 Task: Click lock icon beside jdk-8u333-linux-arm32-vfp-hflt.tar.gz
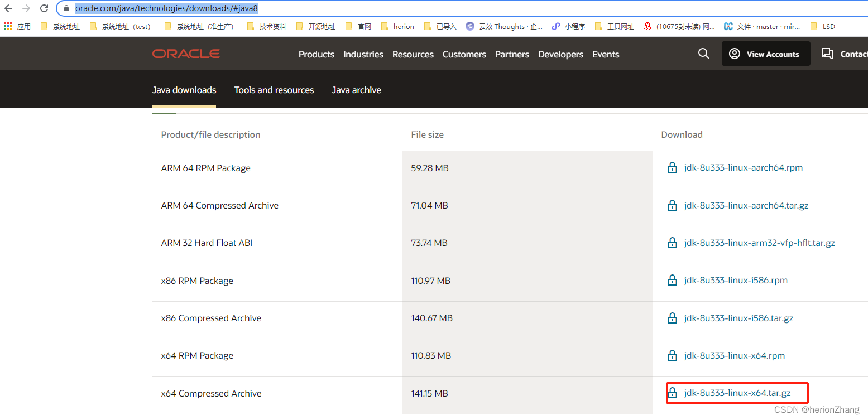[673, 243]
